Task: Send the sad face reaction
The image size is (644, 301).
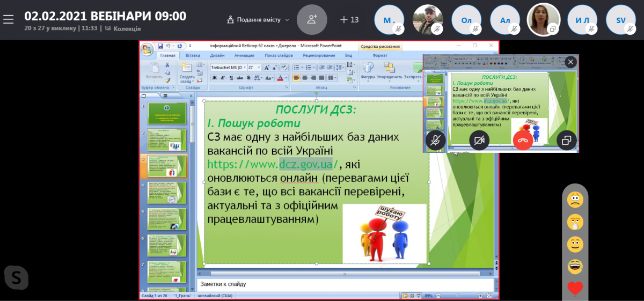Action: pyautogui.click(x=575, y=200)
